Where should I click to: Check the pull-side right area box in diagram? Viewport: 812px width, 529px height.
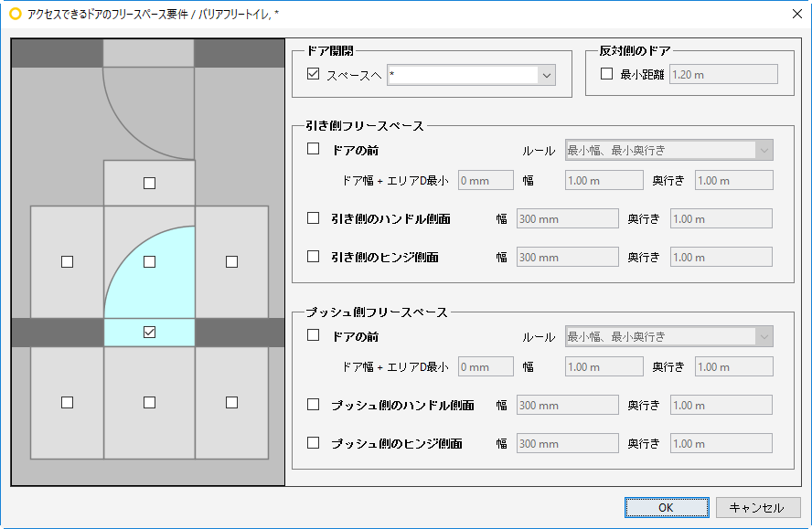(x=231, y=262)
